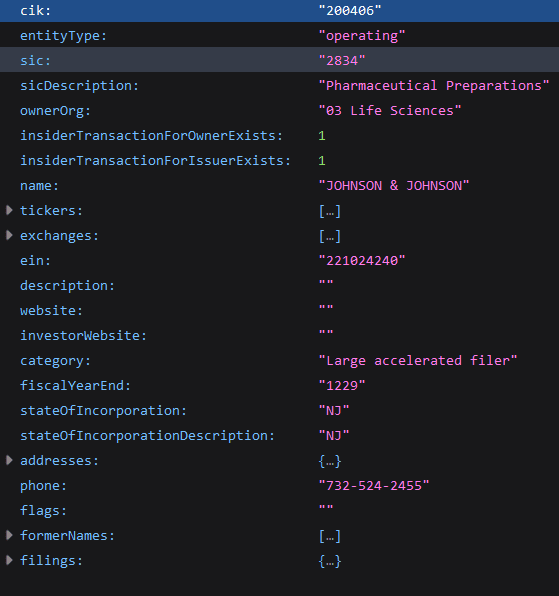Select the category key
559x596 pixels.
55,360
